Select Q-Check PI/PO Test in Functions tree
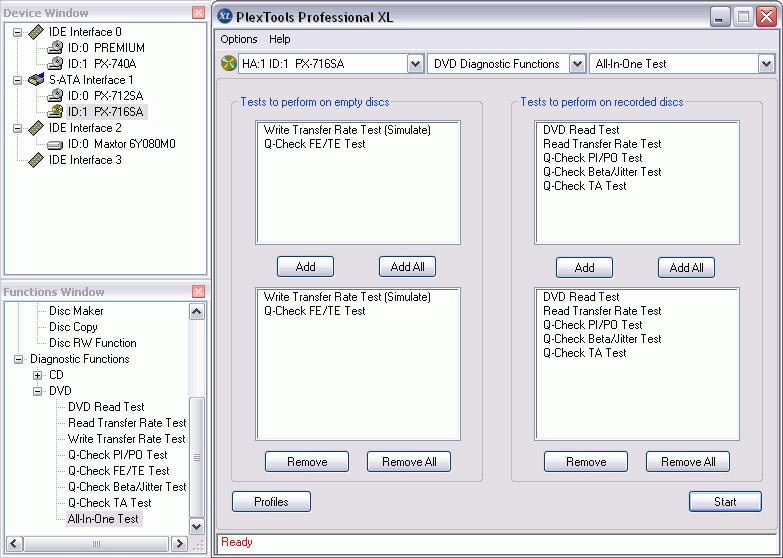The height and width of the screenshot is (558, 783). [117, 455]
